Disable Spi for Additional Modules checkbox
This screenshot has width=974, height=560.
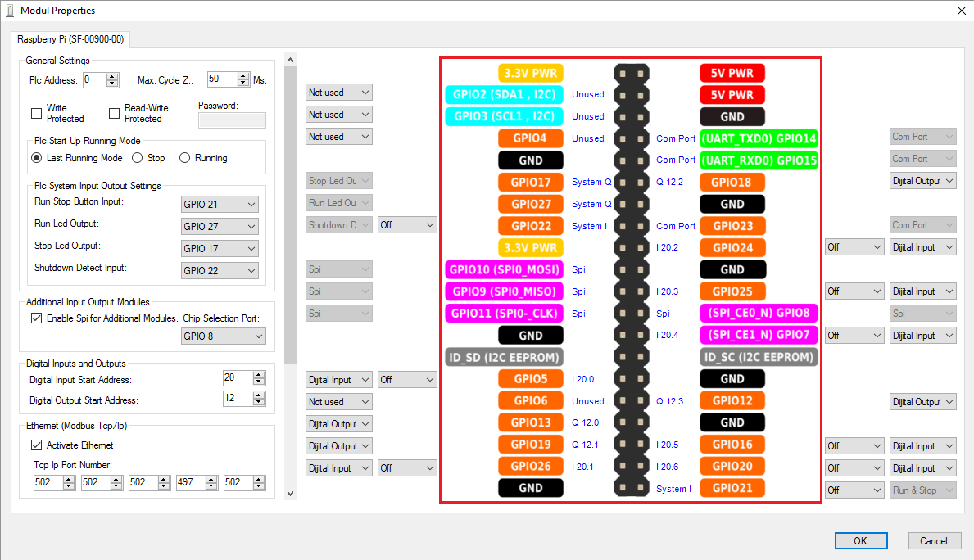[36, 318]
